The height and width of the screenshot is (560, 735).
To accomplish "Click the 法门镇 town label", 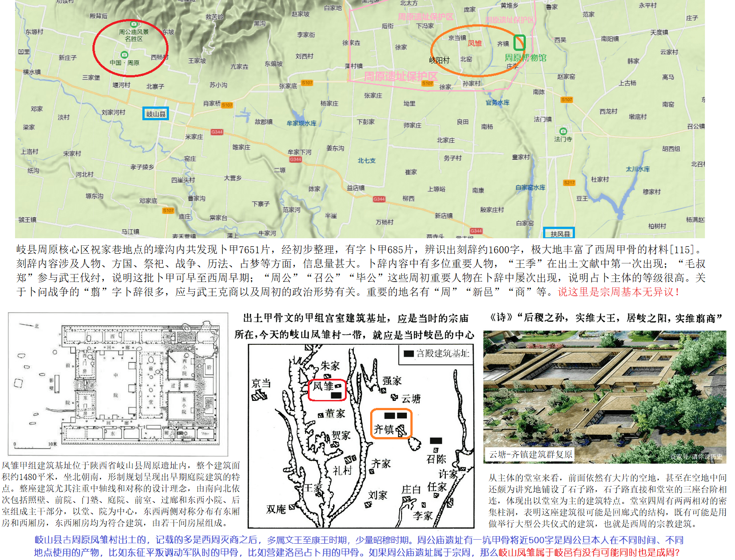I will click(543, 119).
